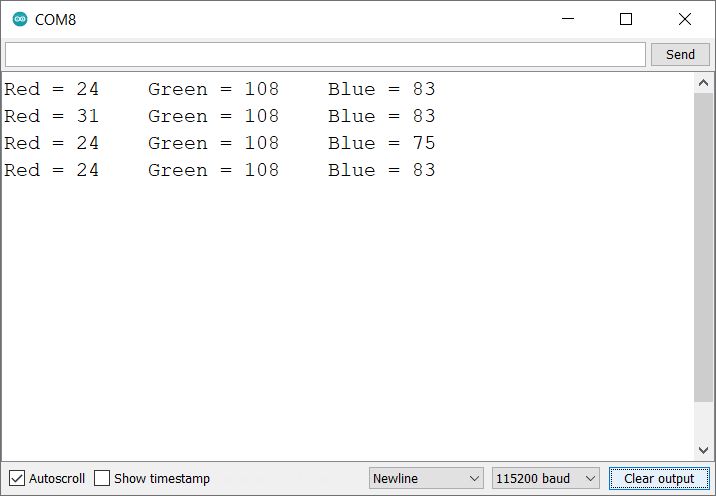Disable the Autoscroll checkbox
Screen dimensions: 716x496
[17, 478]
